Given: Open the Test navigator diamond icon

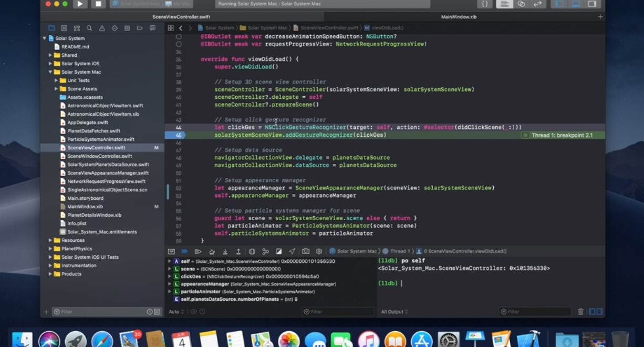Looking at the screenshot, I should click(x=115, y=28).
